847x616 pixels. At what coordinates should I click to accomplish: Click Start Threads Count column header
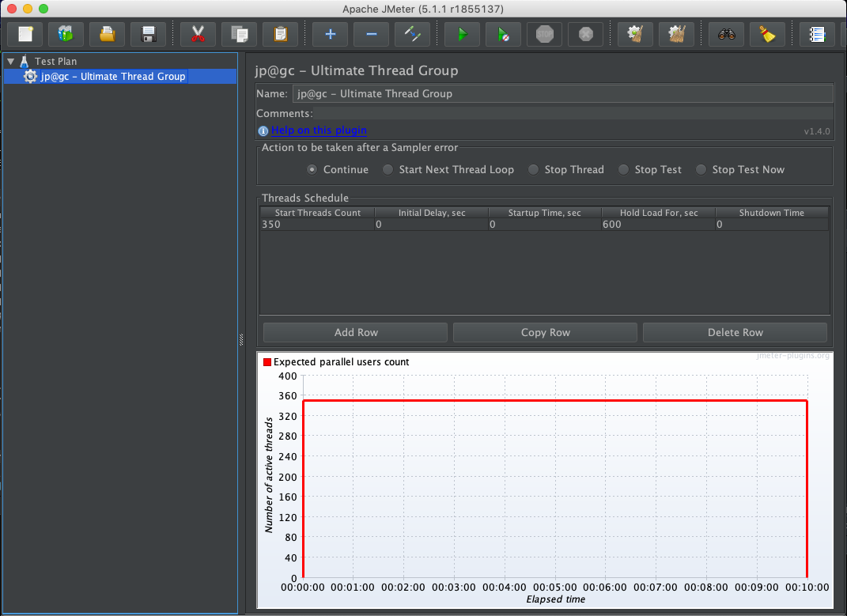[x=317, y=213]
